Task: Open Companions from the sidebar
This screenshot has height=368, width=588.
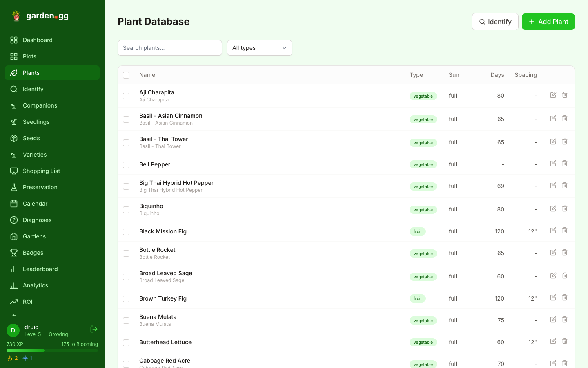Action: pyautogui.click(x=52, y=105)
